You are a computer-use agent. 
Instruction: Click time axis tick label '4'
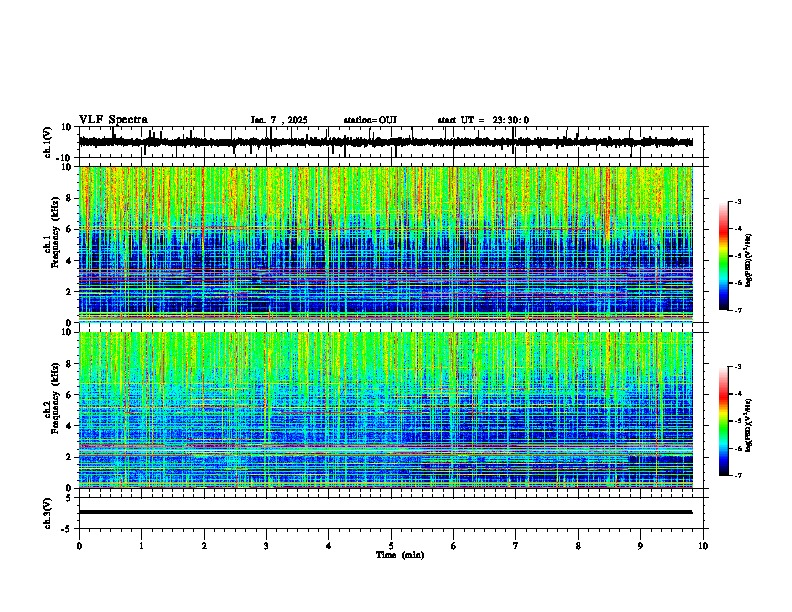329,546
